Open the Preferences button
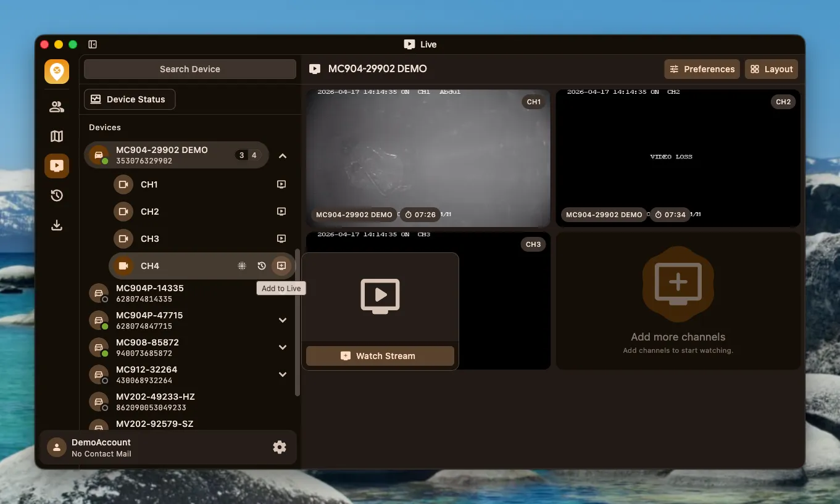840x504 pixels. click(x=702, y=69)
